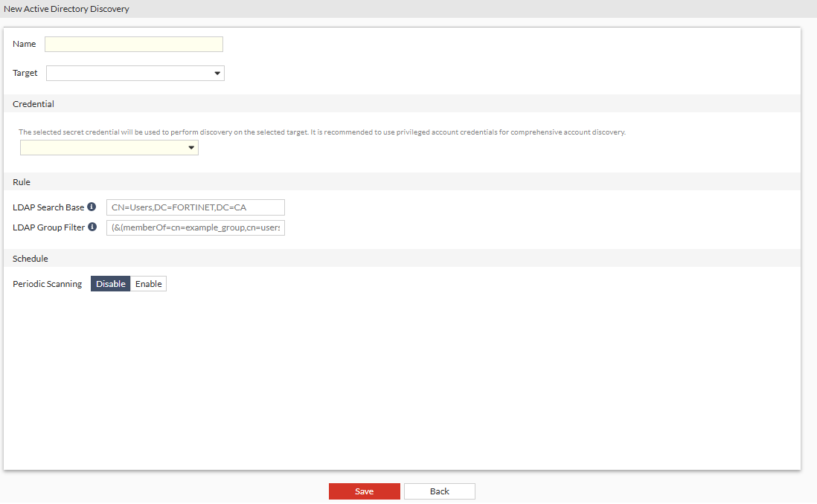Click the LDAP Group Filter label
Image resolution: width=817 pixels, height=504 pixels.
[48, 227]
